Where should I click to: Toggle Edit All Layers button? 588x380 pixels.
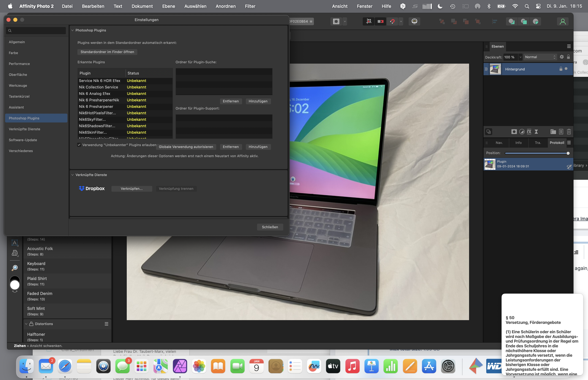[x=489, y=131]
